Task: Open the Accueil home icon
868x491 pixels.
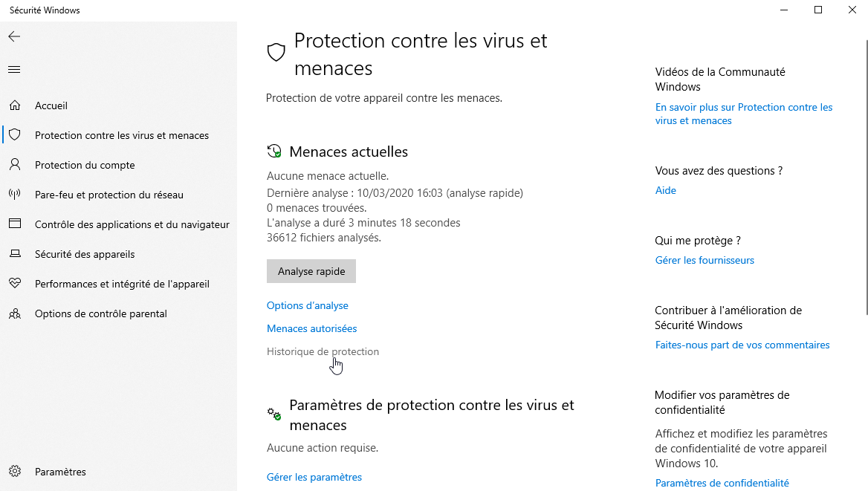Action: (15, 105)
